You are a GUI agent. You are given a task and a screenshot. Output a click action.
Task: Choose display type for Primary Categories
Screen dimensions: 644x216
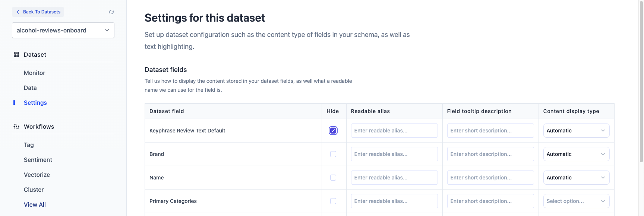(x=576, y=201)
